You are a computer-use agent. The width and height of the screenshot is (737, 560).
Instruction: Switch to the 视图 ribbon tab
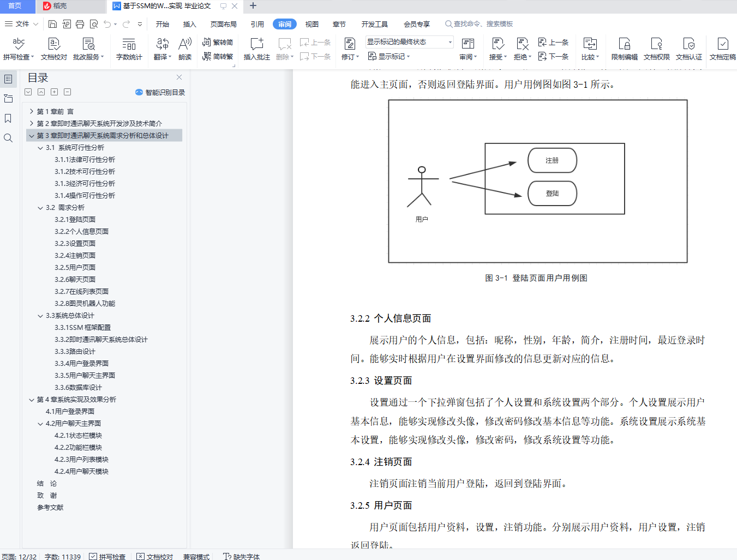[x=312, y=24]
